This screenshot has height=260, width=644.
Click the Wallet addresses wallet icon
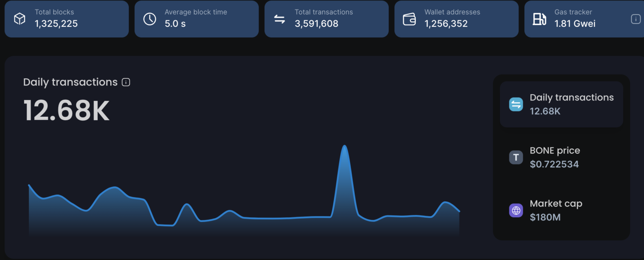409,19
